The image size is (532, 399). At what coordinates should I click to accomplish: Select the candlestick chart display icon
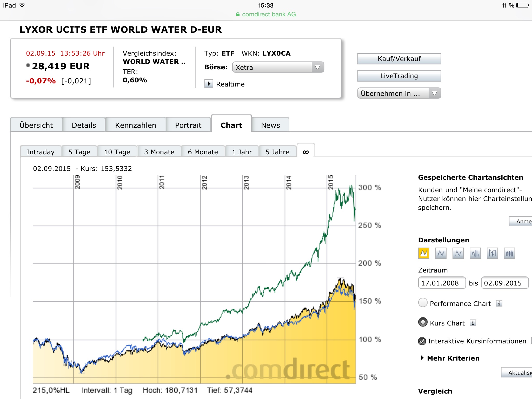(x=509, y=253)
